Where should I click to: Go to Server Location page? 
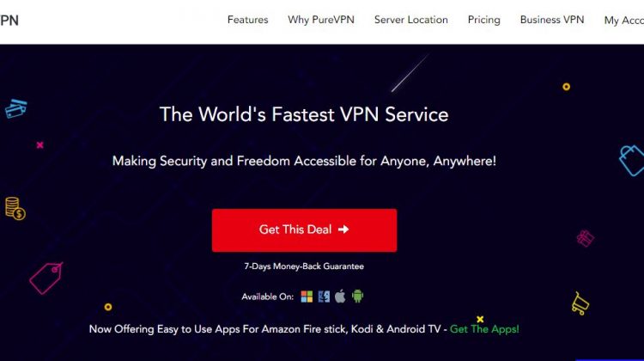coord(410,20)
